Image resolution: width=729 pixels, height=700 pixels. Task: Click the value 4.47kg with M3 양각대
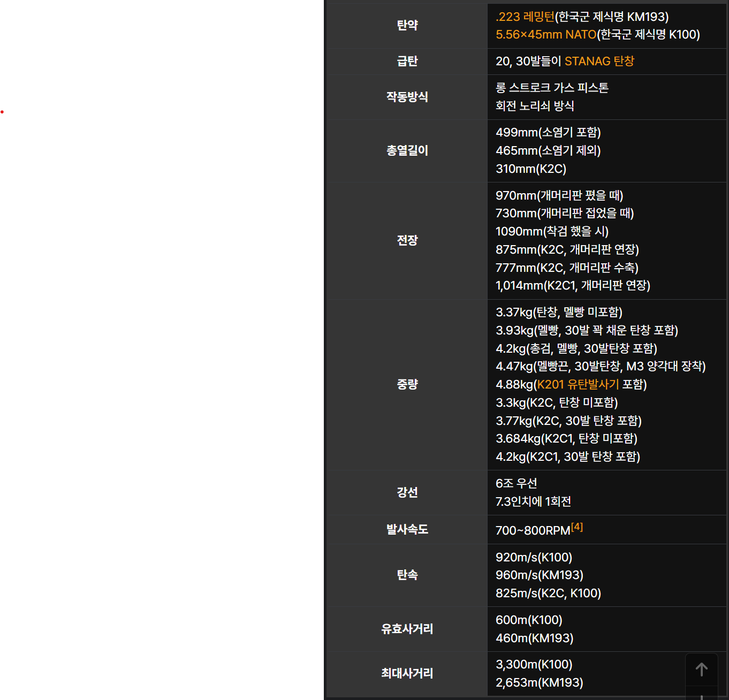601,367
